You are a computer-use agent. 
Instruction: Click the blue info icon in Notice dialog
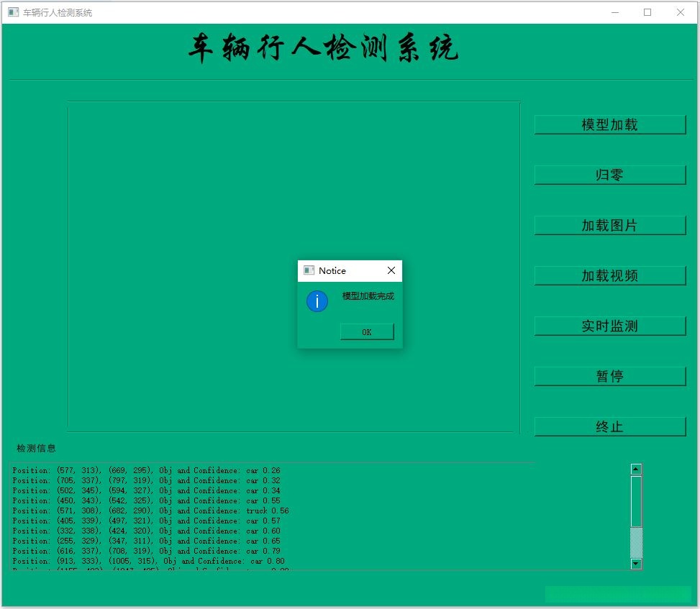click(317, 301)
